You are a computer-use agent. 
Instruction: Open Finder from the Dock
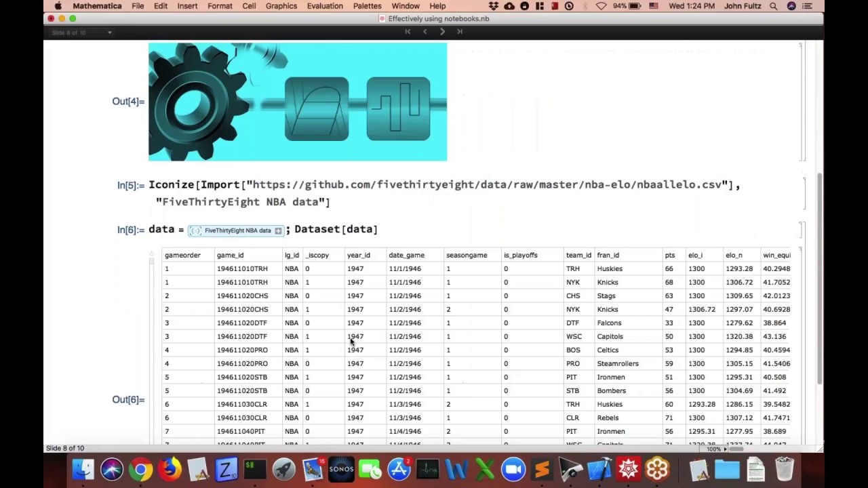(x=83, y=469)
